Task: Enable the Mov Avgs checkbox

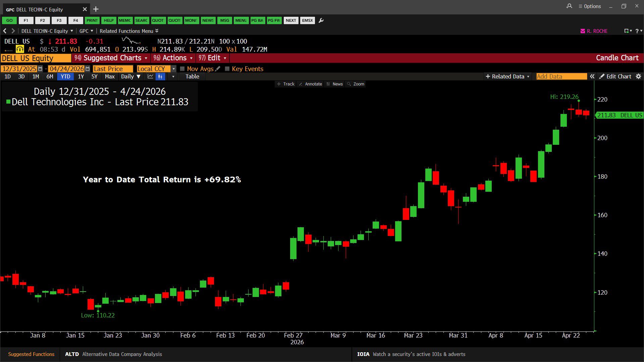Action: (x=182, y=69)
